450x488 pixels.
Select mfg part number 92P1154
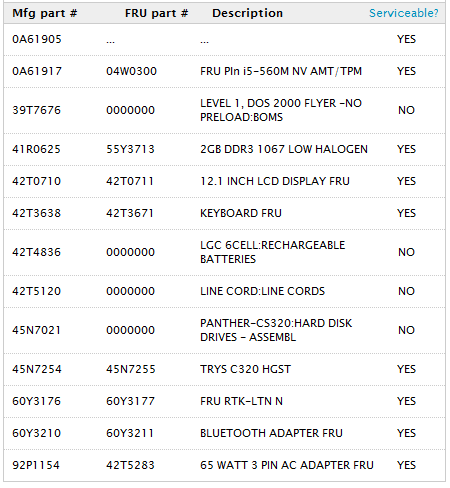click(36, 465)
